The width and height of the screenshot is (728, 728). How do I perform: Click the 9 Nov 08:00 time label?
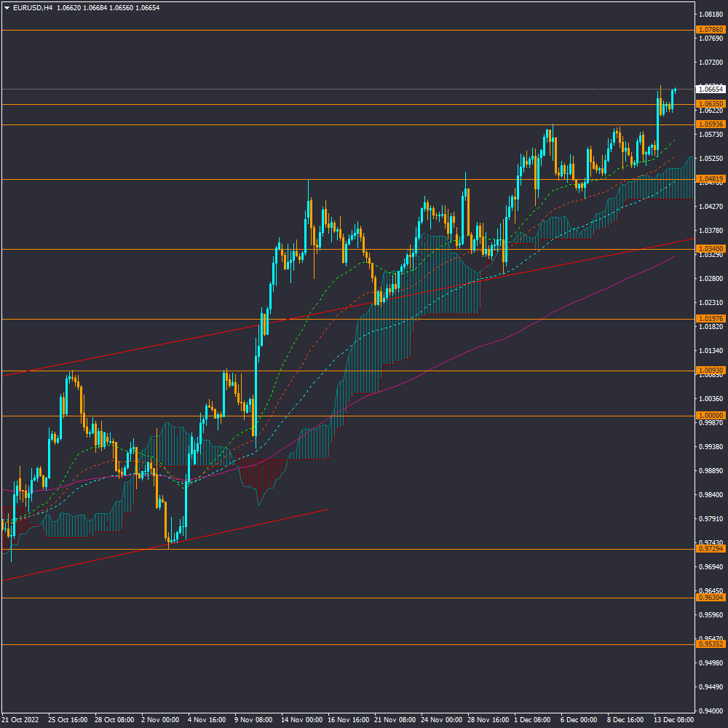click(253, 719)
